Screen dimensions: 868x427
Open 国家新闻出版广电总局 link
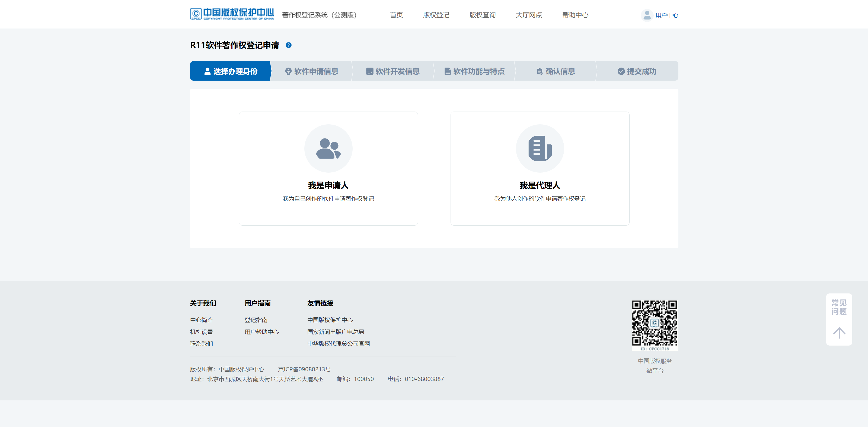click(336, 331)
